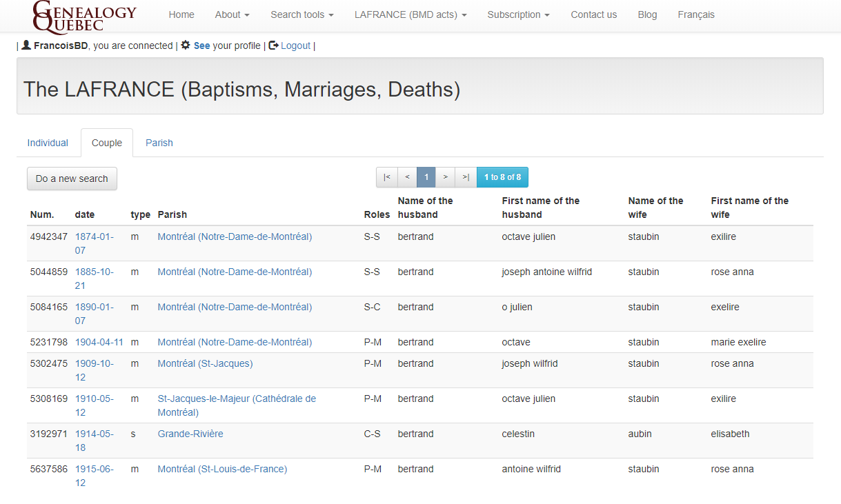Click the Num. column header

click(x=42, y=214)
